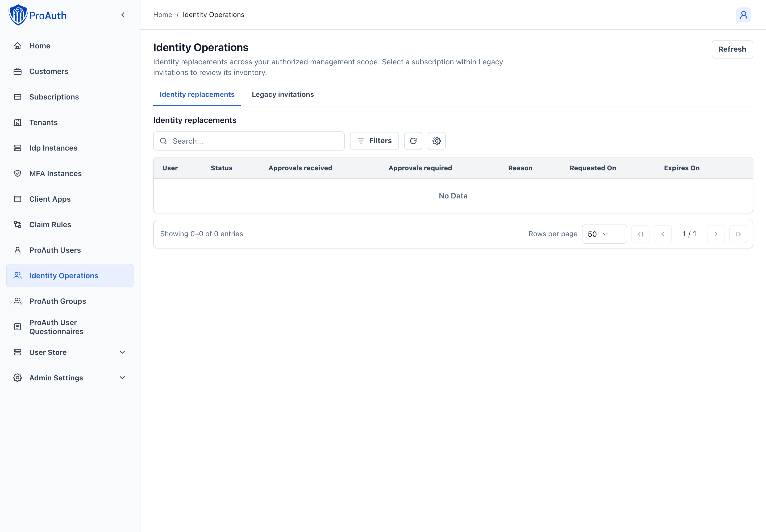Viewport: 766px width, 532px height.
Task: Click the table reload icon button
Action: 413,141
